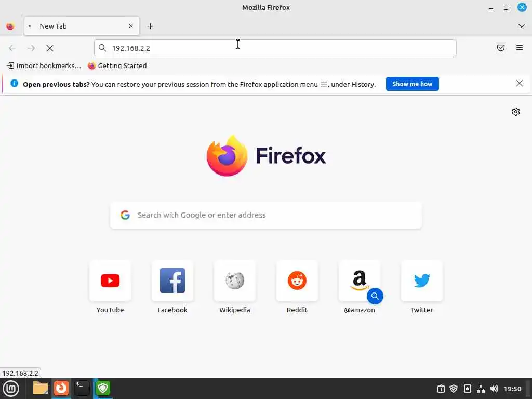
Task: Click the clipboard tray icon beside the update shield
Action: 441,389
